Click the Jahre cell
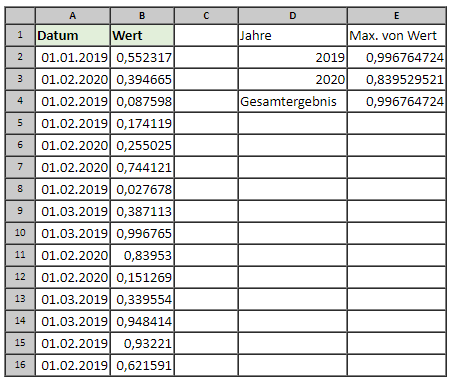Image resolution: width=452 pixels, height=383 pixels. click(293, 35)
